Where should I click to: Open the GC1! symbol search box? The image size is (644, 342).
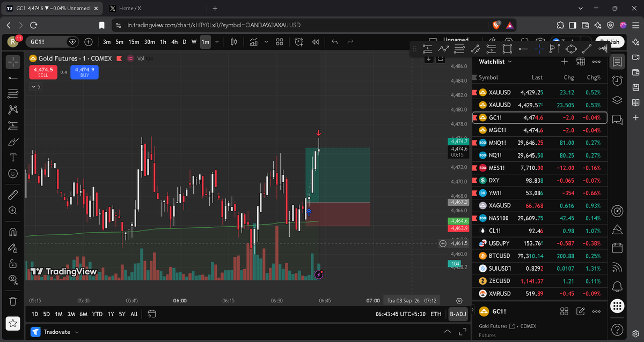(x=51, y=42)
